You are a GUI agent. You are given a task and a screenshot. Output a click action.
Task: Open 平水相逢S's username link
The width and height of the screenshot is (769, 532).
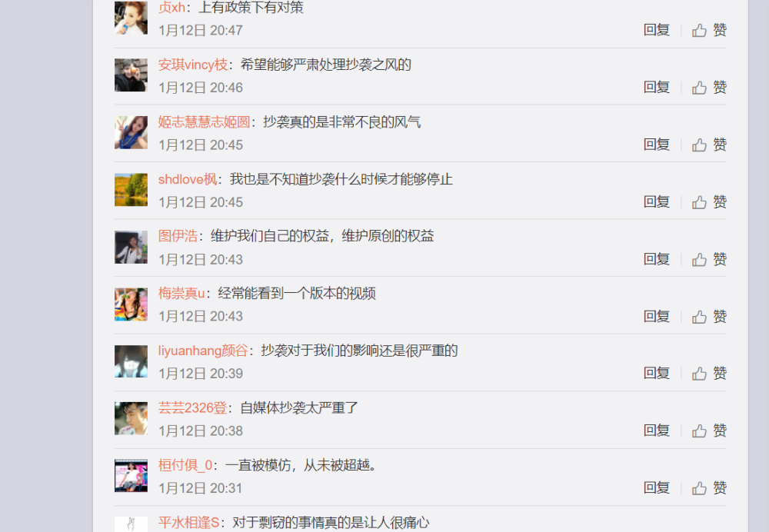point(189,523)
